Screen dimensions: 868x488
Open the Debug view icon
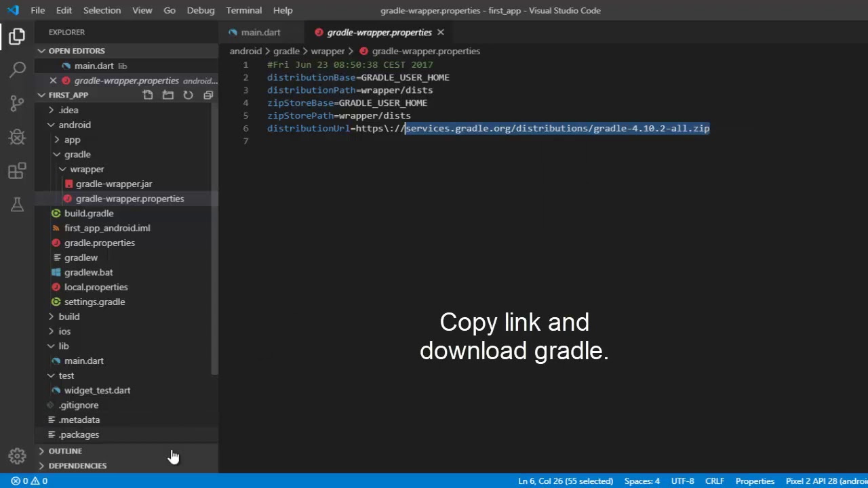[x=17, y=137]
